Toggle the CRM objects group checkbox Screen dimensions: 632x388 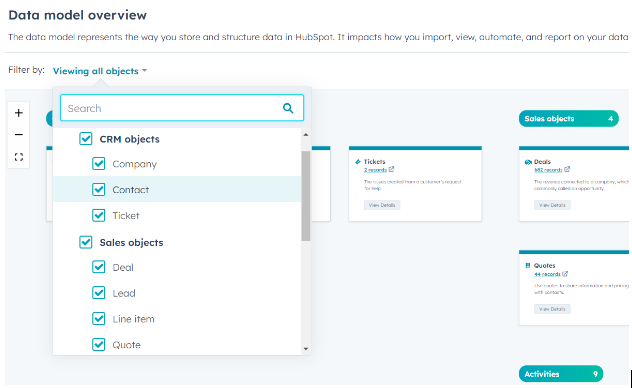click(x=85, y=139)
